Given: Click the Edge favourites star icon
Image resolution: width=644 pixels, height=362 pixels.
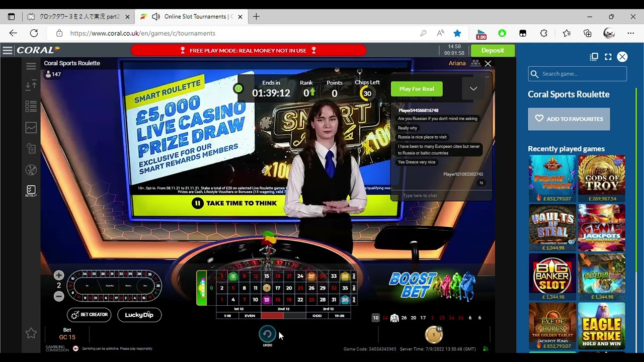Looking at the screenshot, I should (457, 33).
